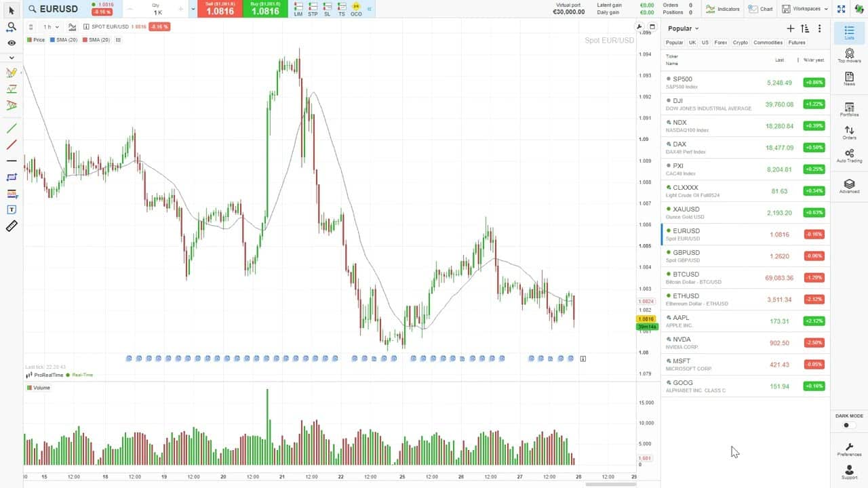
Task: Open the Popular list title dropdown
Action: [684, 28]
